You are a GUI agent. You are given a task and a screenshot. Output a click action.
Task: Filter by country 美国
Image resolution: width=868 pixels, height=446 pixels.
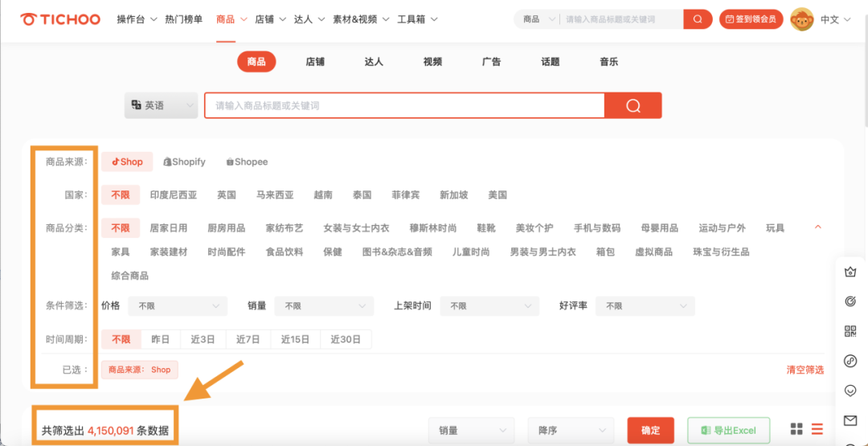497,194
